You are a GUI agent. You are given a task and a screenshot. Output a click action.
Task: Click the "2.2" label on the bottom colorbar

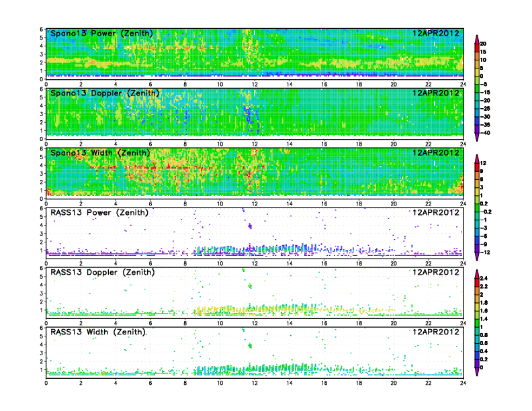tap(484, 287)
